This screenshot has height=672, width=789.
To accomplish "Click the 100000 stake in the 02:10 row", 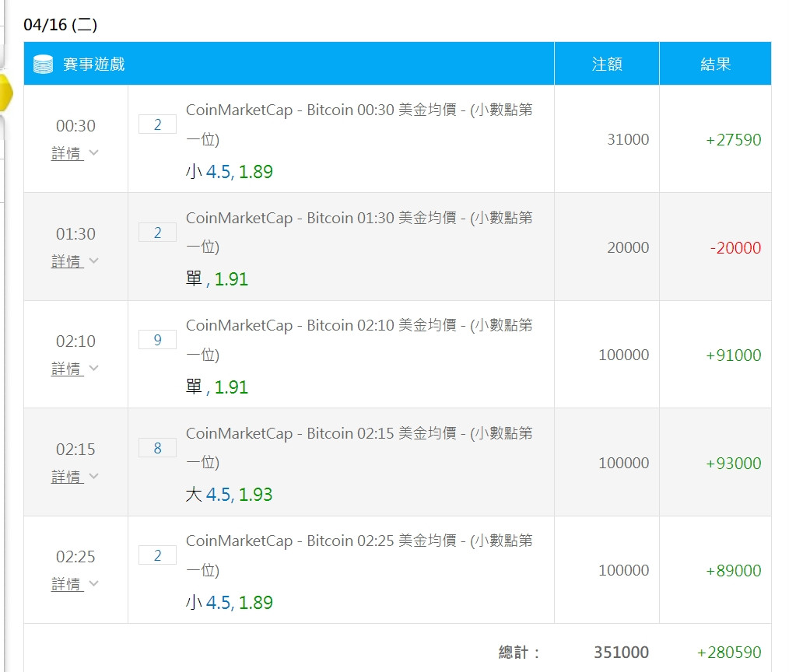I will 623,355.
